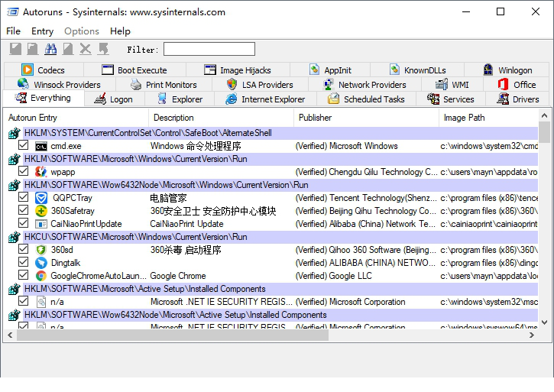Click the vertical scrollbar down arrow
Image resolution: width=554 pixels, height=392 pixels.
tap(544, 322)
